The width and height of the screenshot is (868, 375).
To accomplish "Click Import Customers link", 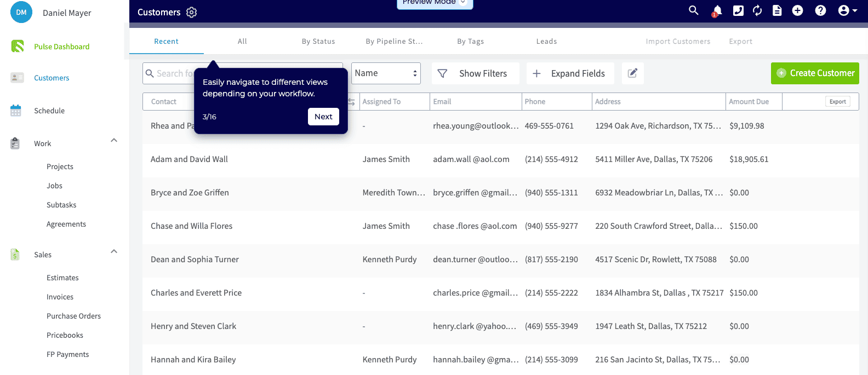I will 678,42.
